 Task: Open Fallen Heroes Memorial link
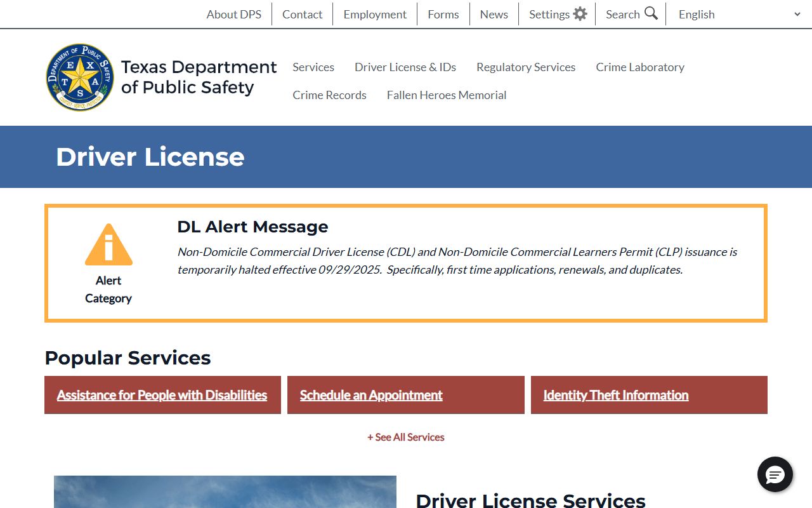point(447,95)
